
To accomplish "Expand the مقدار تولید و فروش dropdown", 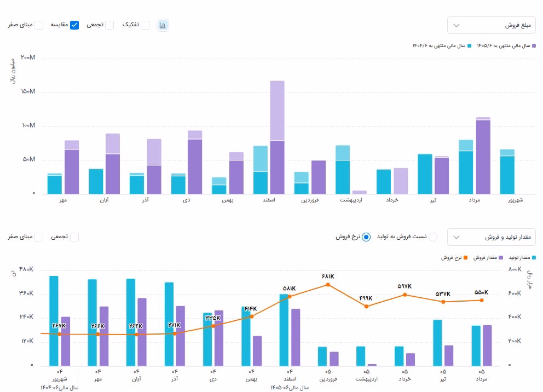I will (492, 237).
